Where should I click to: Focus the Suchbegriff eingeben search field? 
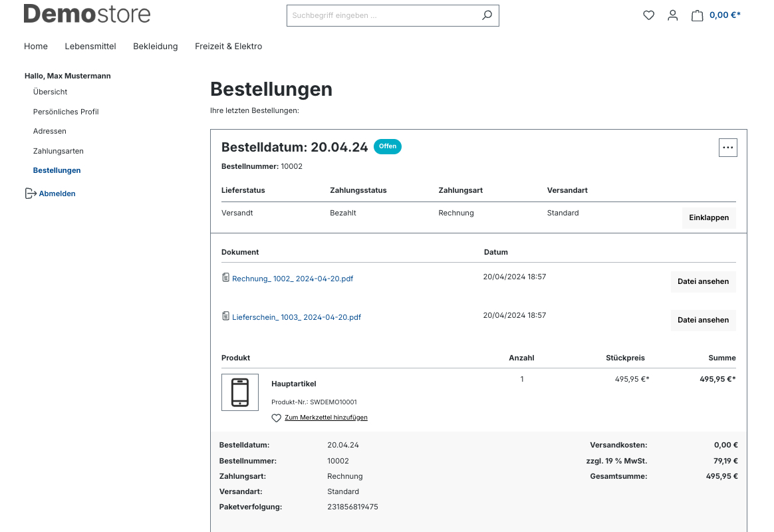[x=382, y=15]
